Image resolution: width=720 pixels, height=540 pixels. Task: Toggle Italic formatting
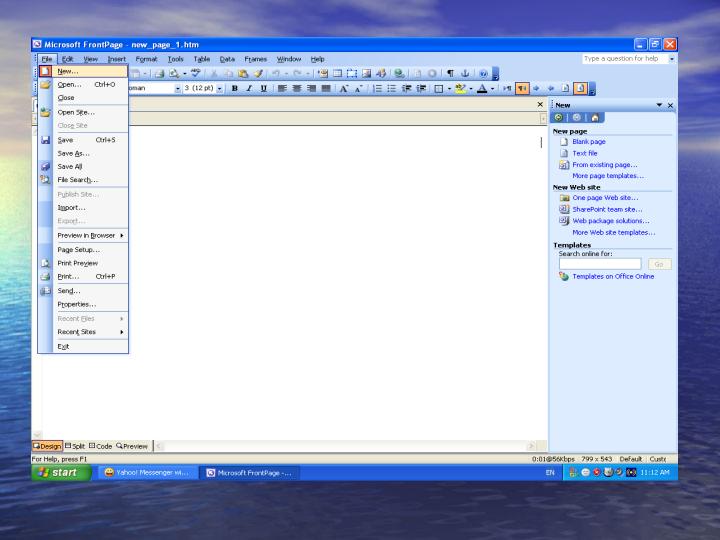pos(249,88)
